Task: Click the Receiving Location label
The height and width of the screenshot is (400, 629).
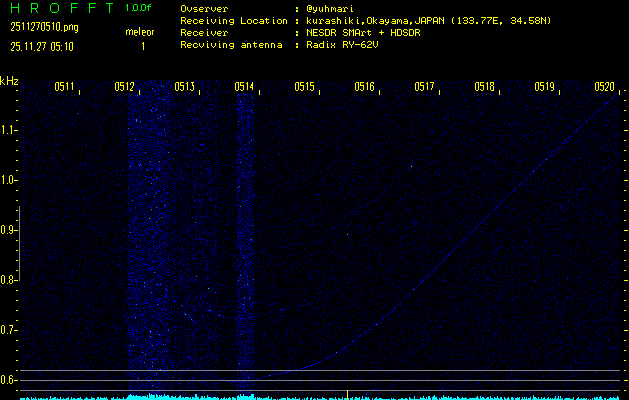Action: (x=234, y=21)
